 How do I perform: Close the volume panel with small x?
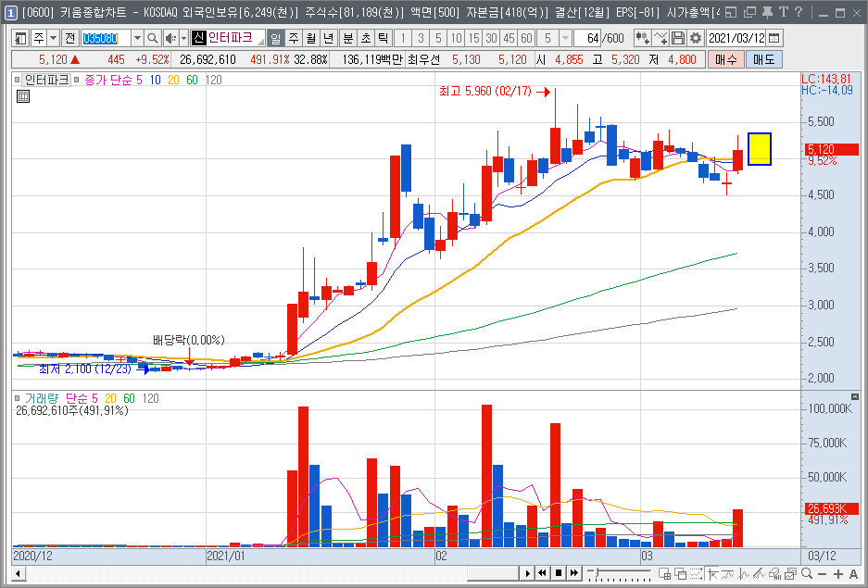(x=855, y=396)
